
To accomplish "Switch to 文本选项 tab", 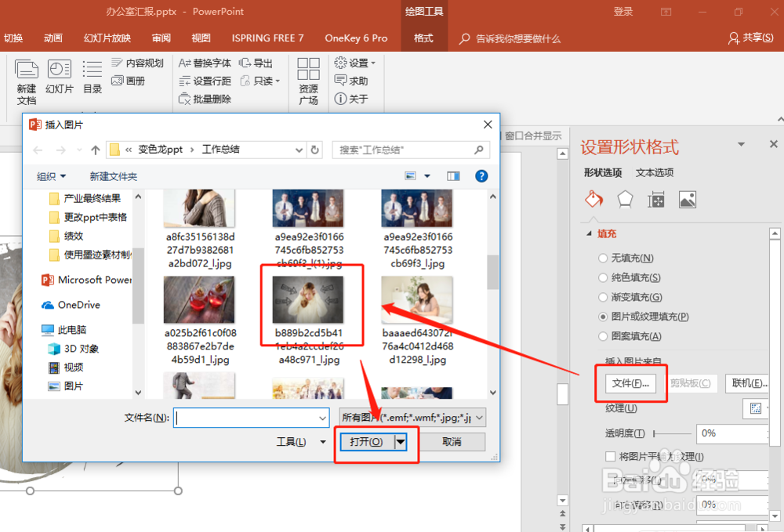I will pos(655,172).
